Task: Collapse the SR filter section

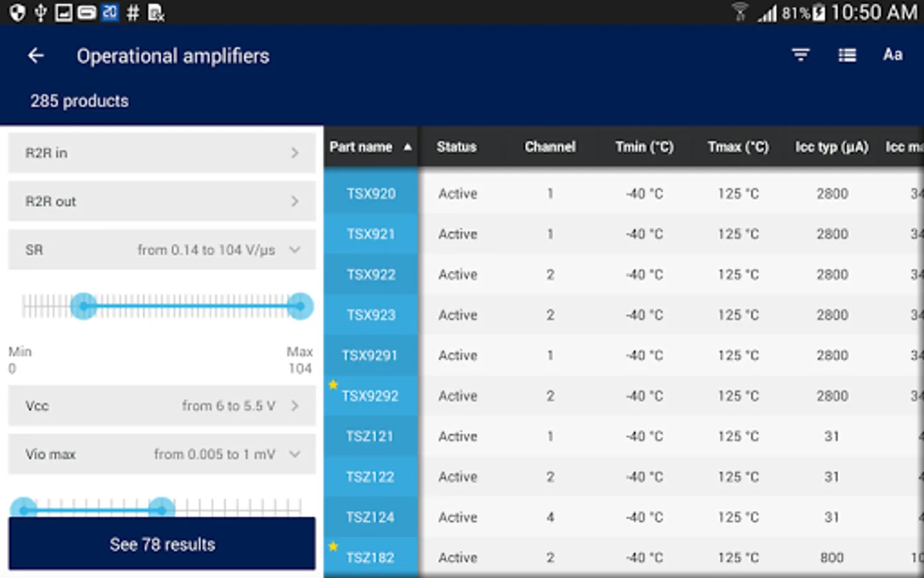Action: coord(295,250)
